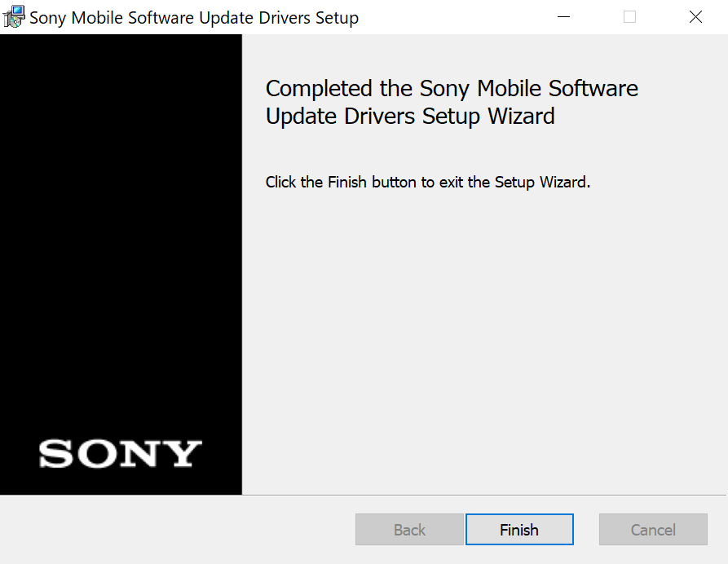Finish the Sony drivers setup wizard

[x=519, y=529]
